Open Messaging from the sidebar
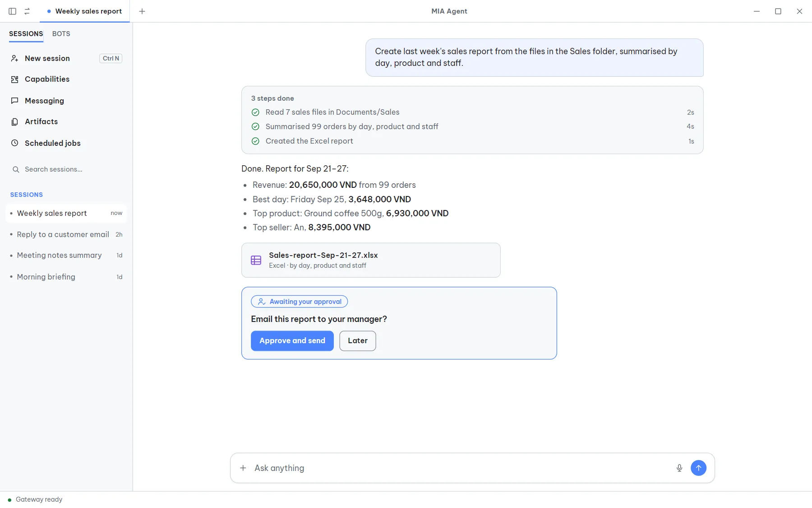 click(66, 101)
